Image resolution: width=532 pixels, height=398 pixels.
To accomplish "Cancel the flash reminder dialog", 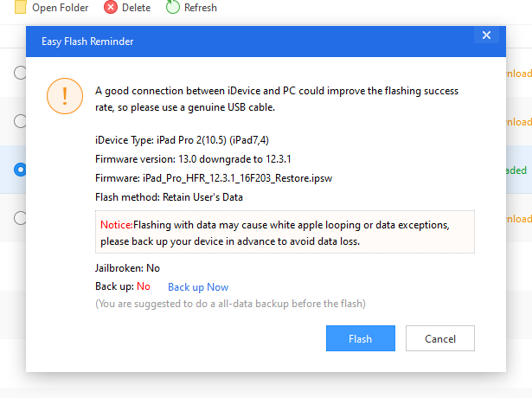I will point(439,338).
